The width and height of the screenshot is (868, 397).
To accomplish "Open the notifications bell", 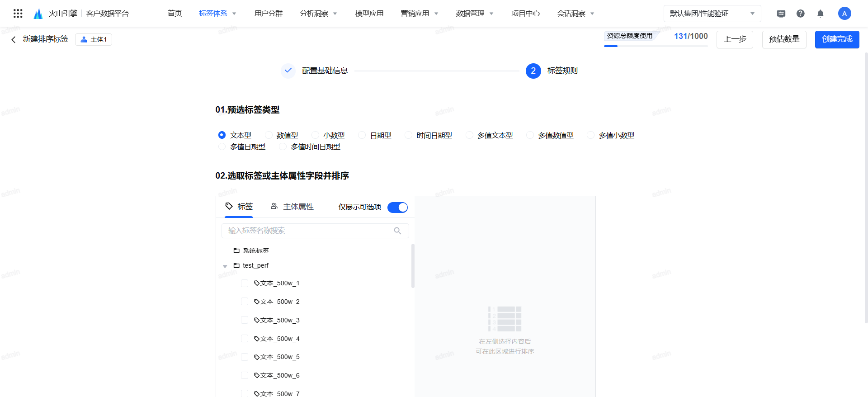I will pyautogui.click(x=820, y=14).
